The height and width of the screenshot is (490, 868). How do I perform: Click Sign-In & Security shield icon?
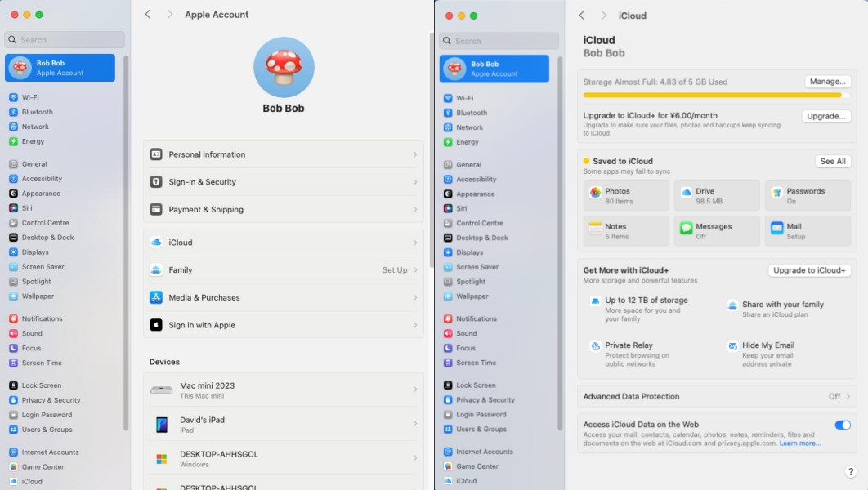click(x=156, y=182)
